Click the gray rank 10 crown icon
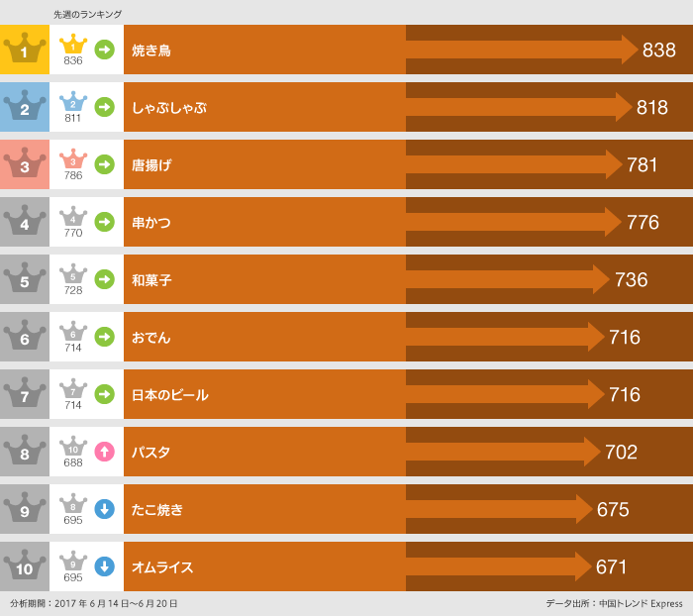Screen dimensions: 693x616 pyautogui.click(x=25, y=566)
